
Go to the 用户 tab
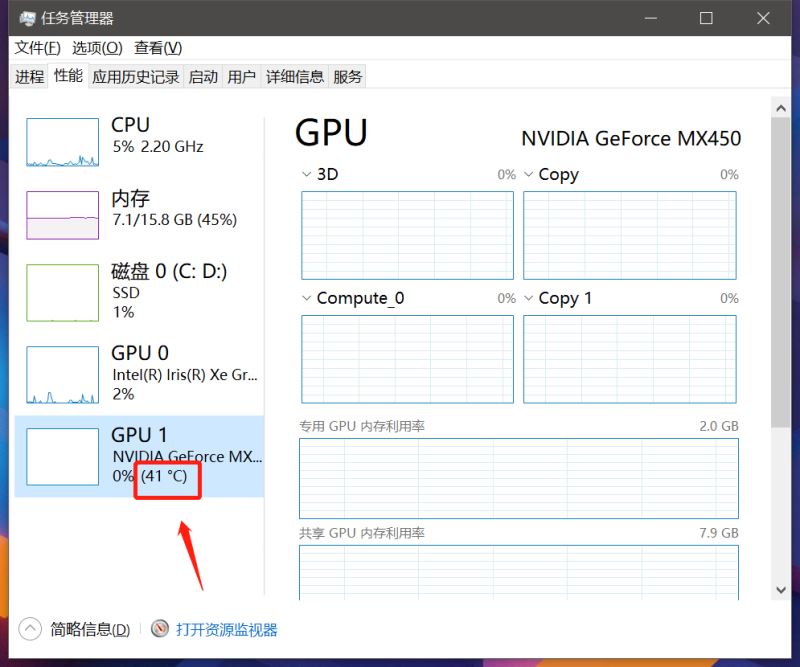coord(241,77)
